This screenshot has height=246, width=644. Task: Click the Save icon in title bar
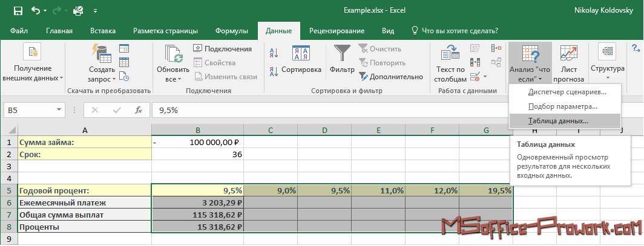[18, 11]
